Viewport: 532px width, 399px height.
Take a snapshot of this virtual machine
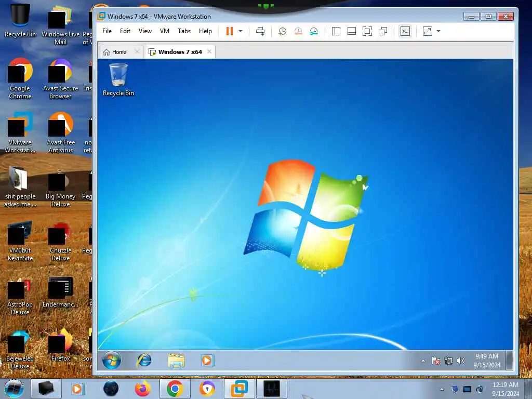click(282, 31)
